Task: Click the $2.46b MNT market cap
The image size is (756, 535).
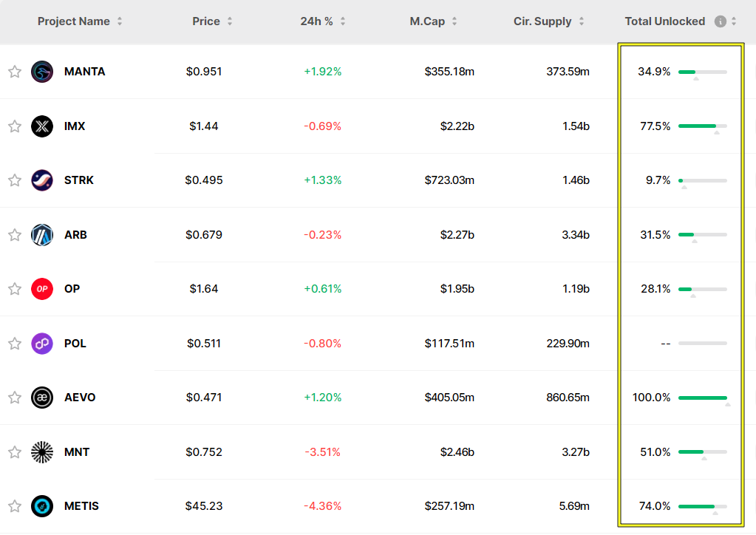Action: click(457, 452)
